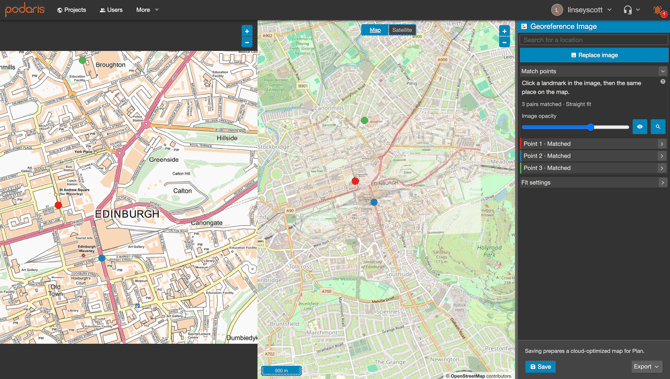Open the Users menu item
Screen dimensions: 670x379
(111, 10)
